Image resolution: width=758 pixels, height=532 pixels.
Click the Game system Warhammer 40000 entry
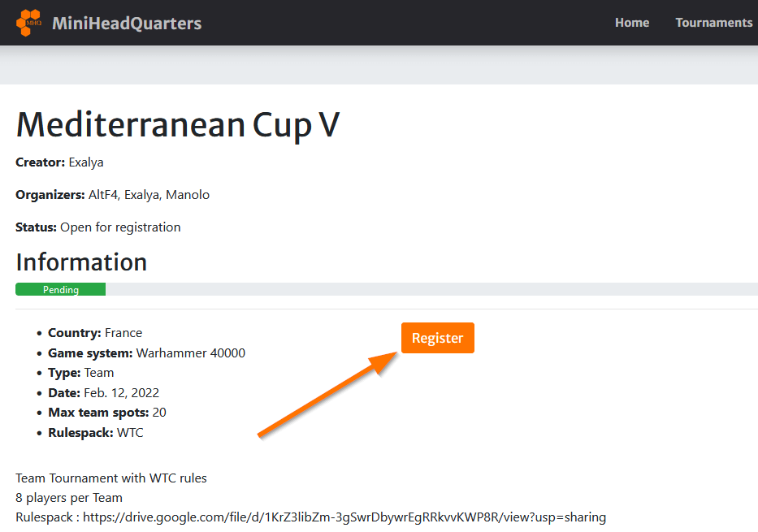pyautogui.click(x=146, y=353)
